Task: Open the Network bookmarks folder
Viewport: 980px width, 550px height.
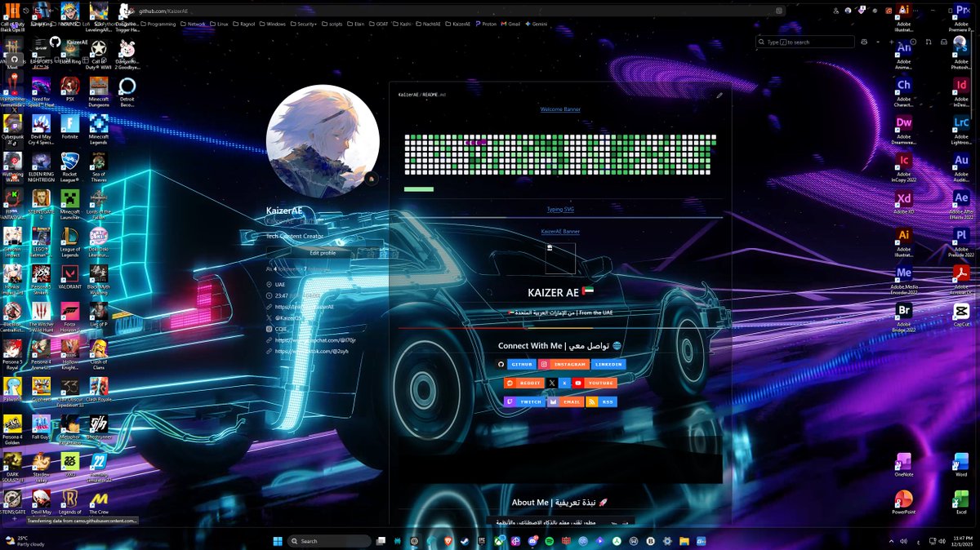Action: tap(194, 24)
